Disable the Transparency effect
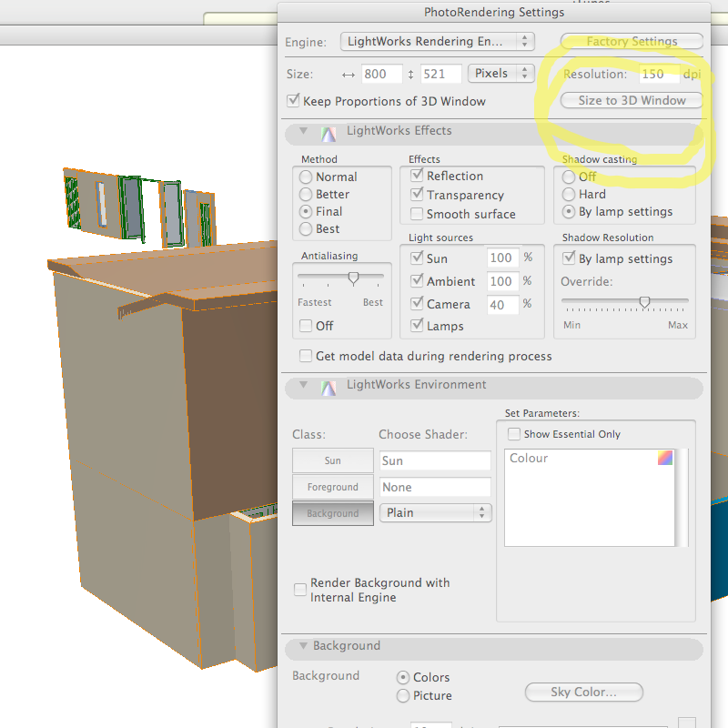728x728 pixels. [417, 194]
